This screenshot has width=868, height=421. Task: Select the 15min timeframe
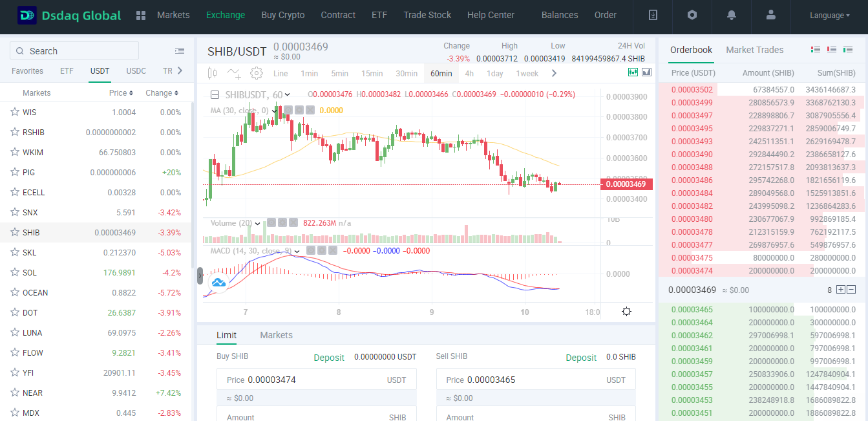click(x=372, y=74)
